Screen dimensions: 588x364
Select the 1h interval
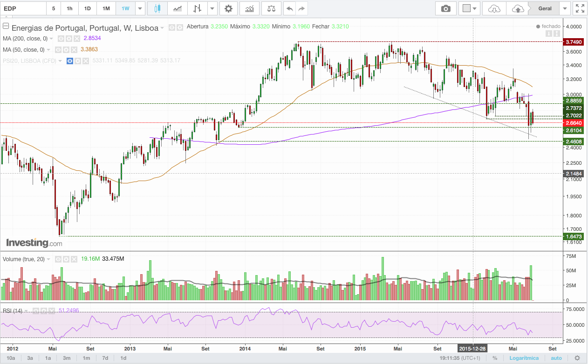(x=69, y=8)
